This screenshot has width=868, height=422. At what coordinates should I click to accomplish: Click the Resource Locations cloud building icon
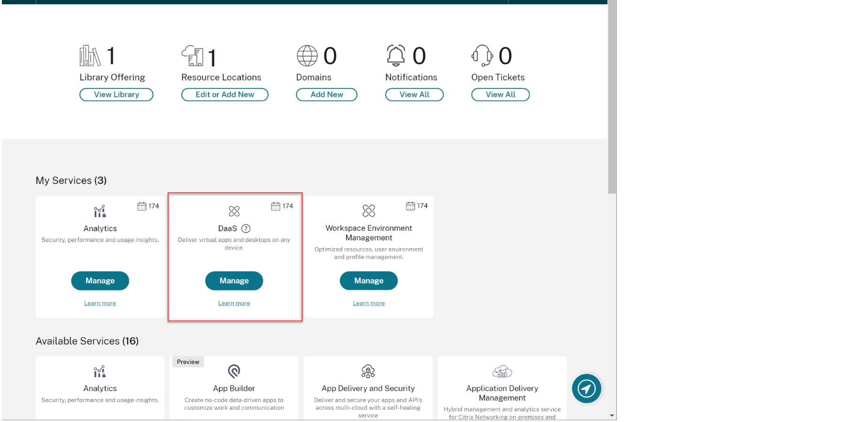[x=193, y=56]
